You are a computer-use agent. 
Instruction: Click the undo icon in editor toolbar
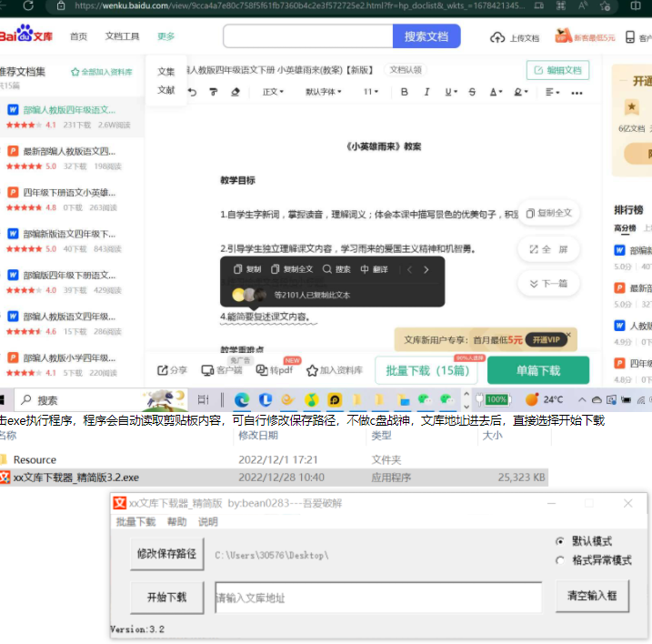coord(192,92)
